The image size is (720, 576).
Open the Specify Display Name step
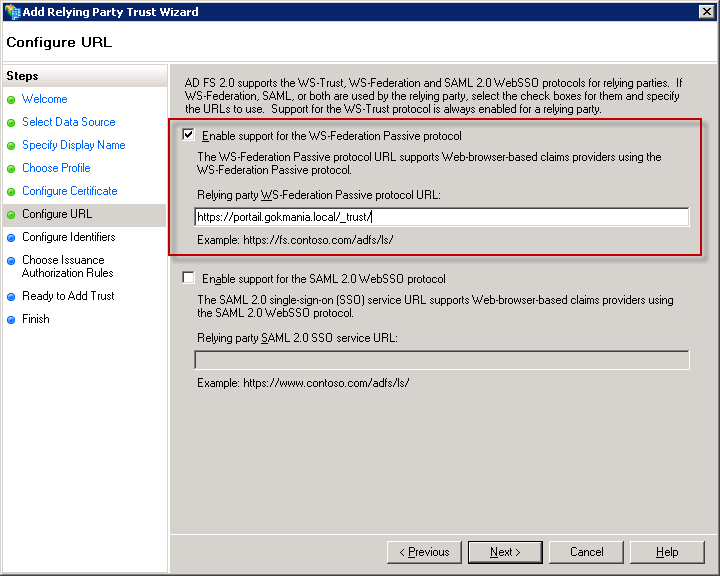(x=73, y=145)
